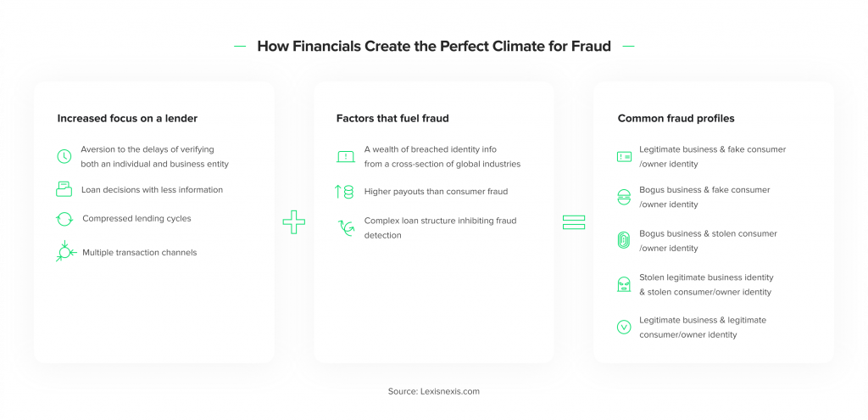Click the circular arrows icon for compressed lending cycles
This screenshot has height=420, width=868.
coord(64,218)
